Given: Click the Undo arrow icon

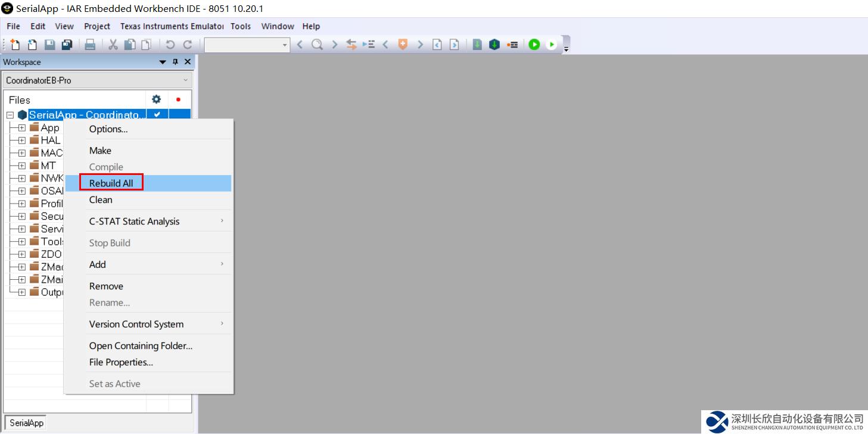Looking at the screenshot, I should pos(170,45).
